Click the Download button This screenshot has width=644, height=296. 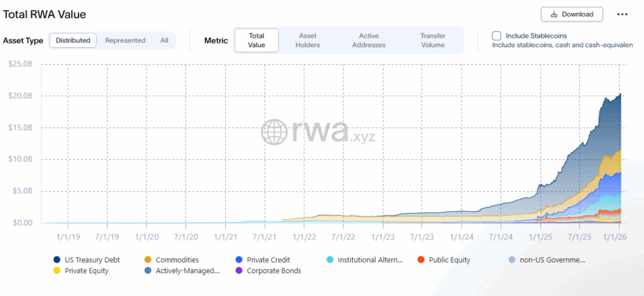click(x=572, y=14)
